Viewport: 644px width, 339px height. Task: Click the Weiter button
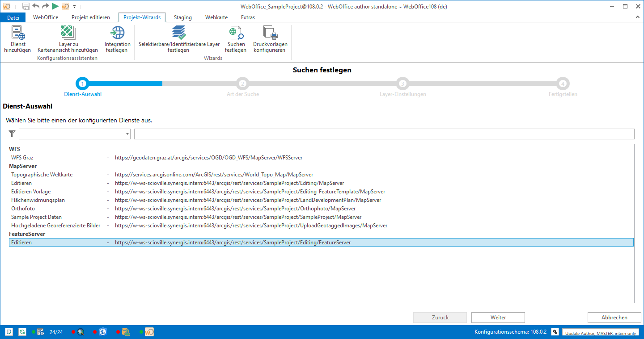498,318
